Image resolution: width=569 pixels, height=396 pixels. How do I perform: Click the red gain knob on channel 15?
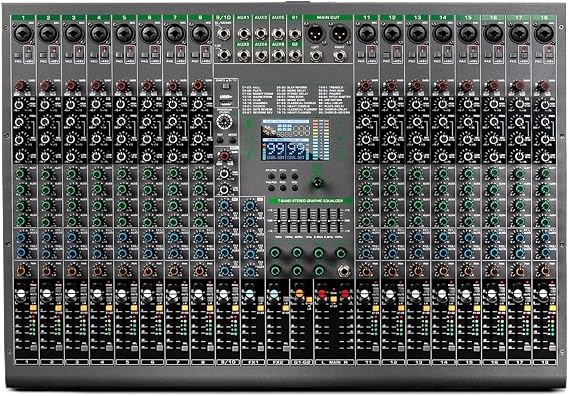[467, 86]
